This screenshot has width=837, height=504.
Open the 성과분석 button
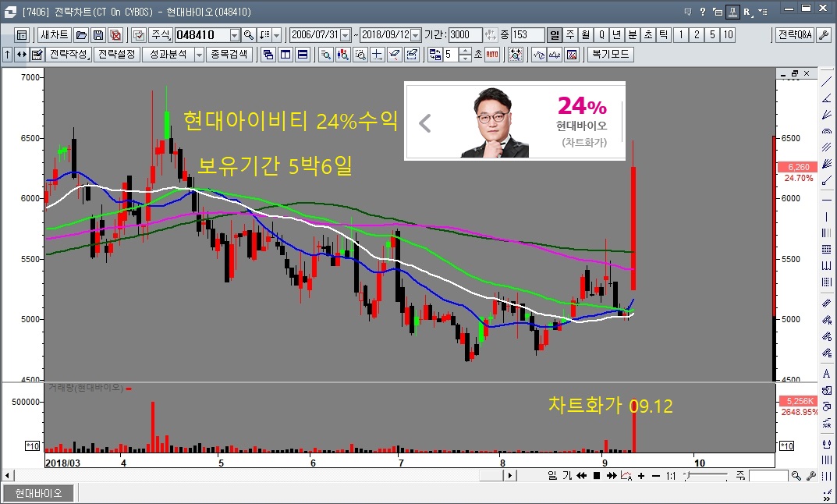click(168, 55)
